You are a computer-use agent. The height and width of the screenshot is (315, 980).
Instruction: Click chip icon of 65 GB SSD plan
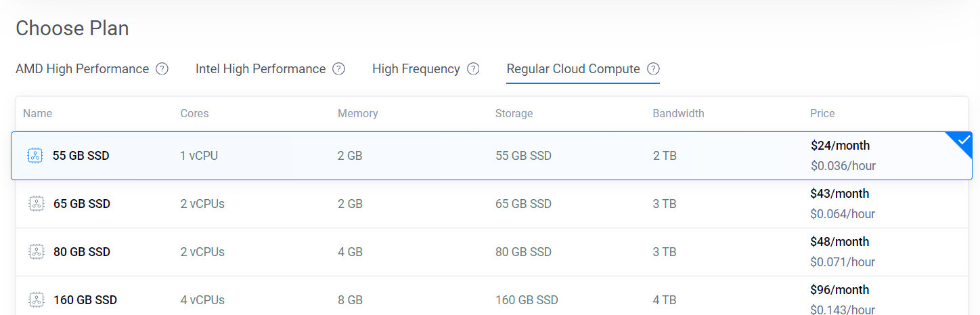click(x=36, y=204)
